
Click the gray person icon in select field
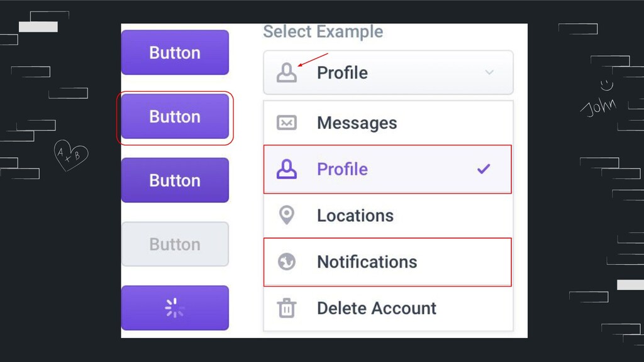(x=287, y=73)
